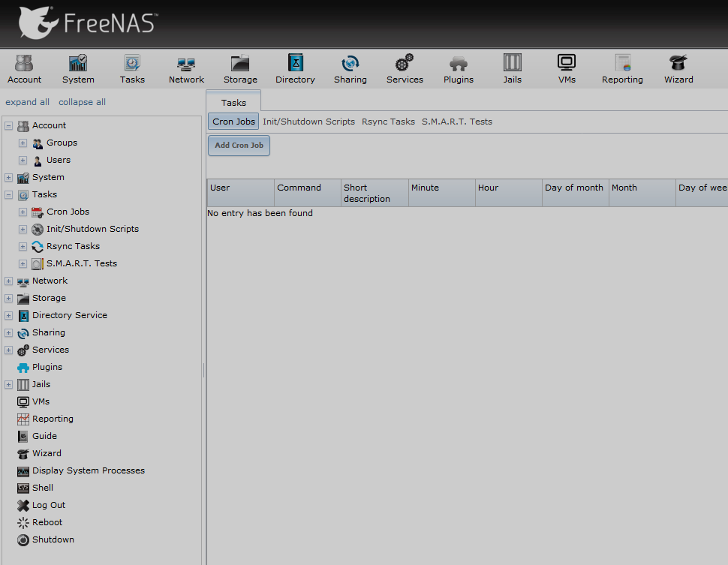Sort by the Hour column header
The width and height of the screenshot is (728, 565).
point(508,193)
